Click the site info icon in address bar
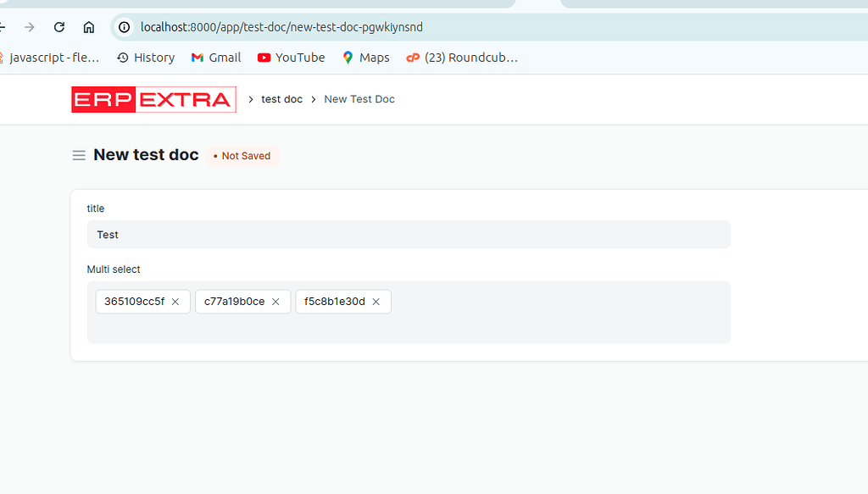The image size is (868, 494). coord(124,26)
